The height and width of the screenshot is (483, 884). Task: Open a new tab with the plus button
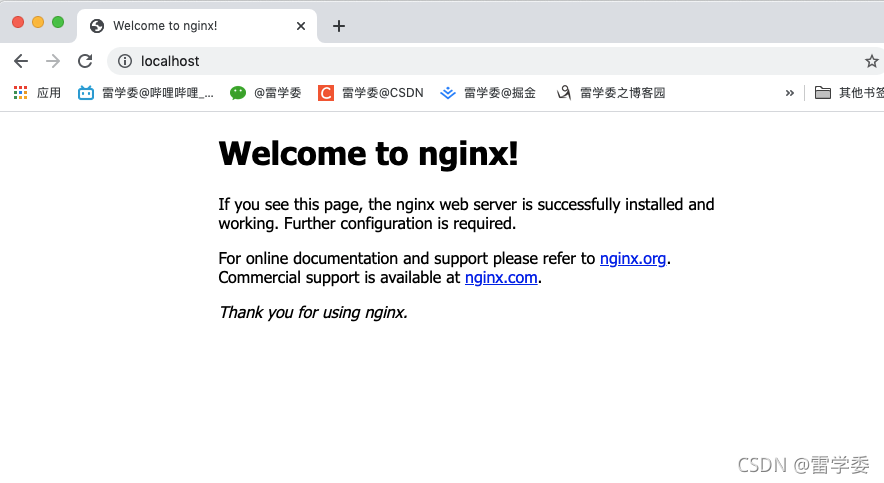pyautogui.click(x=338, y=26)
